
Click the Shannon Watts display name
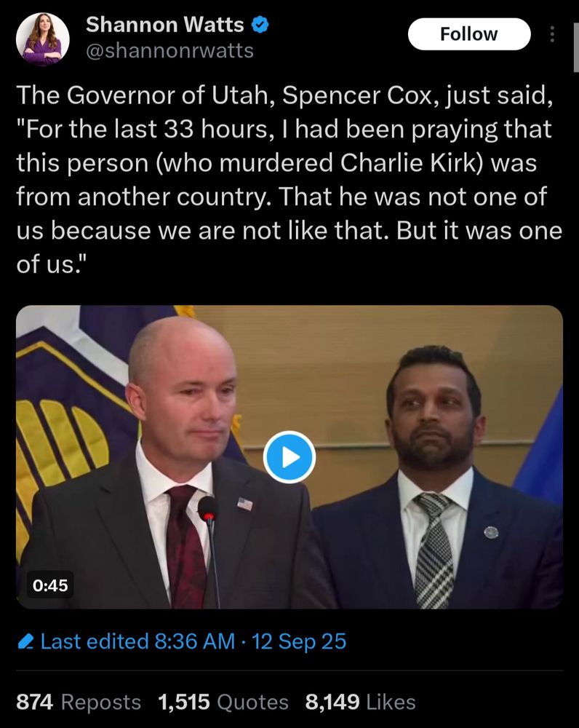(x=164, y=24)
